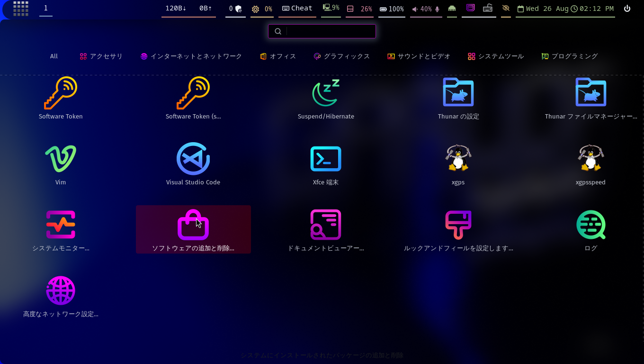This screenshot has width=644, height=364.
Task: Click the 高度なネットワーク設定... label text
Action: point(61,314)
